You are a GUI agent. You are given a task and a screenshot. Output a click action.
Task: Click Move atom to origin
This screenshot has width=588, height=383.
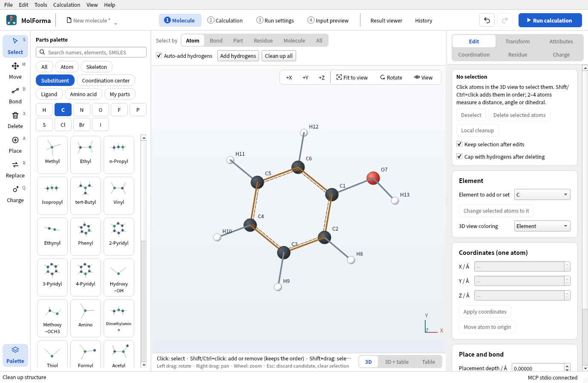[x=487, y=327]
